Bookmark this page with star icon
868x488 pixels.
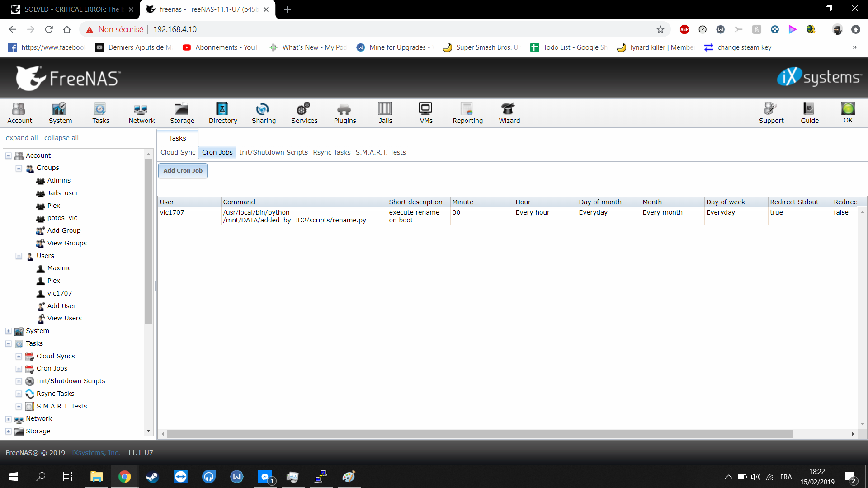(660, 29)
